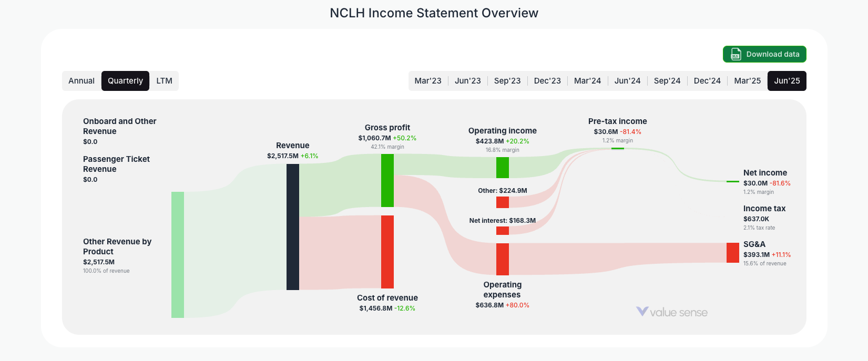Click the red Cost of revenue node bar
Screen dimensions: 868x361
pos(387,252)
